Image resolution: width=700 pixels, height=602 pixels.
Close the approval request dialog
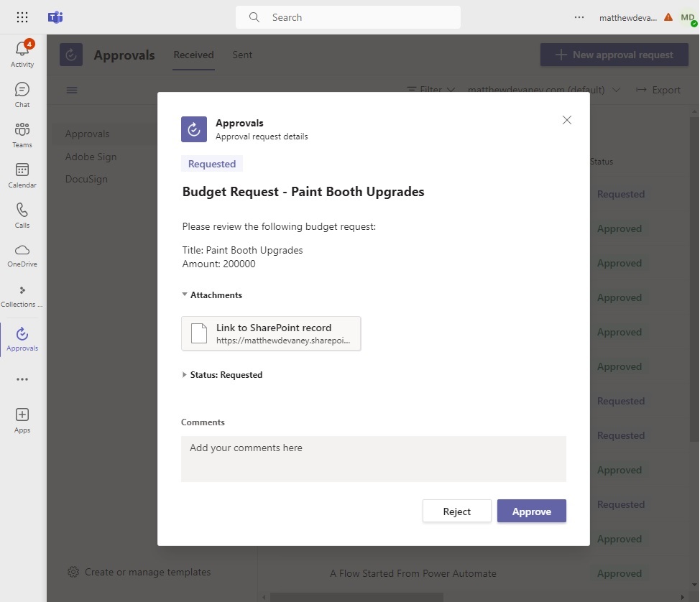(567, 120)
